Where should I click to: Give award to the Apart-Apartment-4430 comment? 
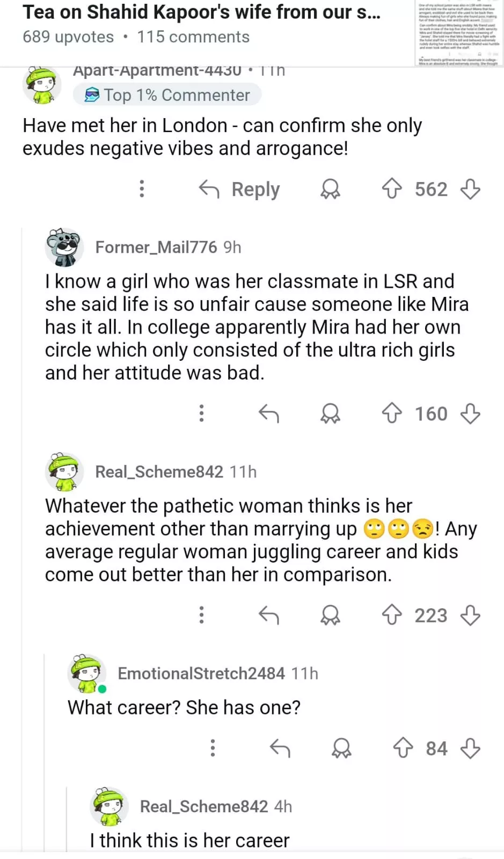tap(330, 189)
